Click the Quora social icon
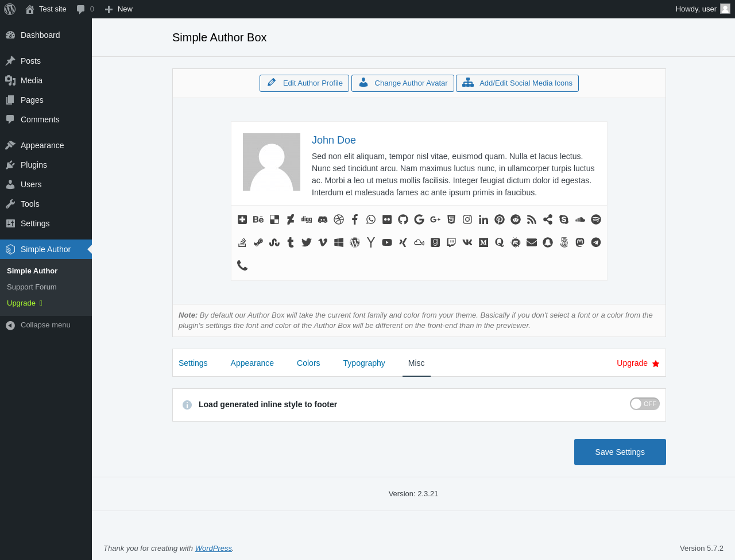 pyautogui.click(x=500, y=242)
